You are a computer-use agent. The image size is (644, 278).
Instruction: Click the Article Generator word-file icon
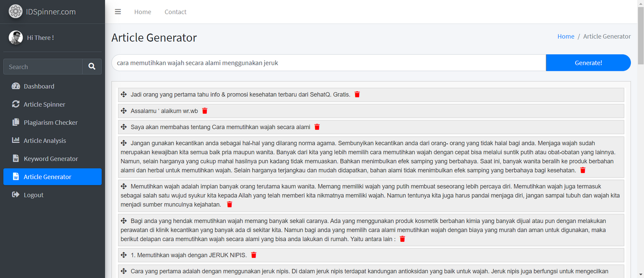tap(16, 176)
